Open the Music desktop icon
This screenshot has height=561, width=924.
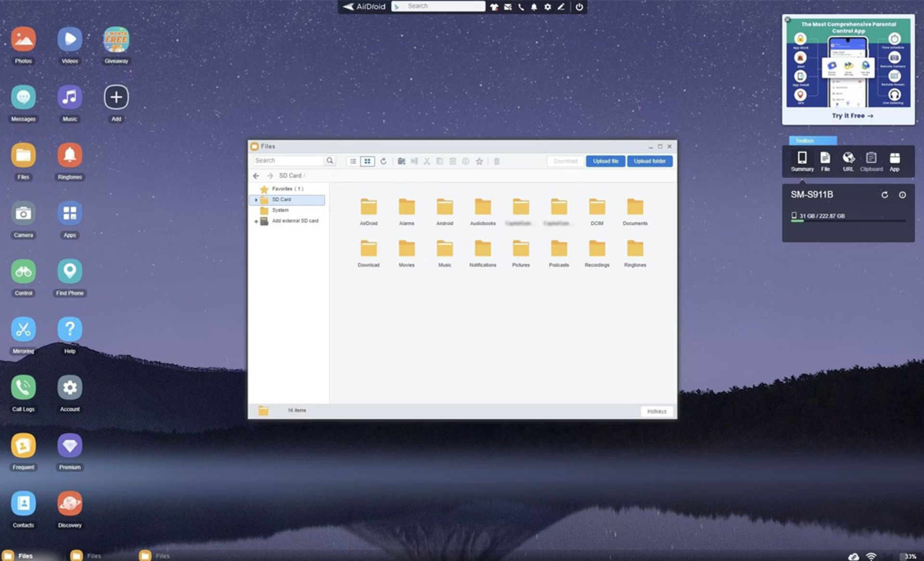click(x=70, y=97)
